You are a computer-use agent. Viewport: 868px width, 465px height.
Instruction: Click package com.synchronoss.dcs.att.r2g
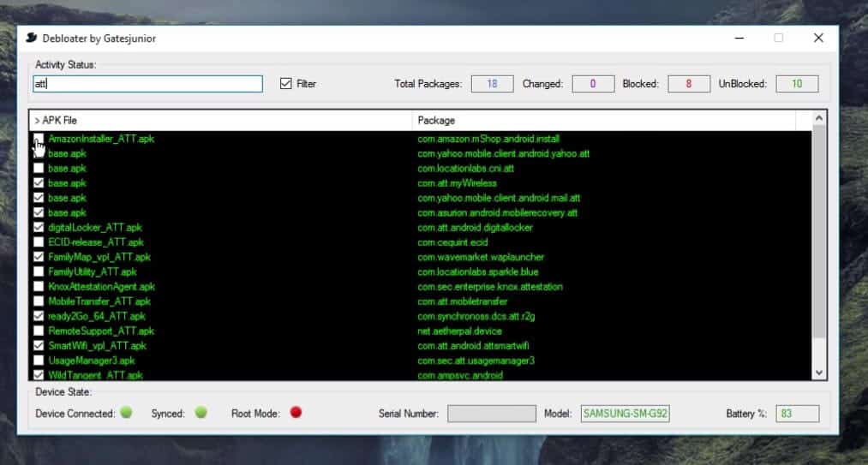(476, 317)
